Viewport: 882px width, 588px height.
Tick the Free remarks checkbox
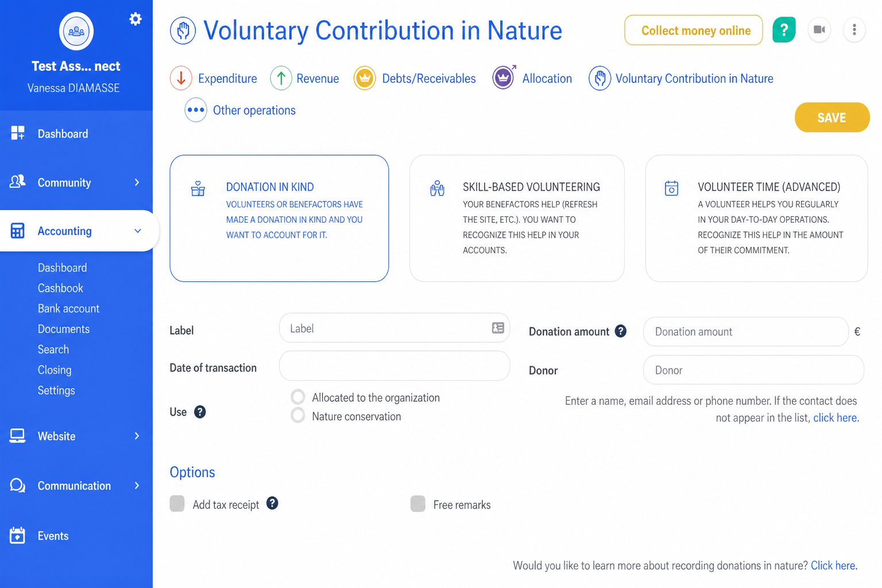418,504
